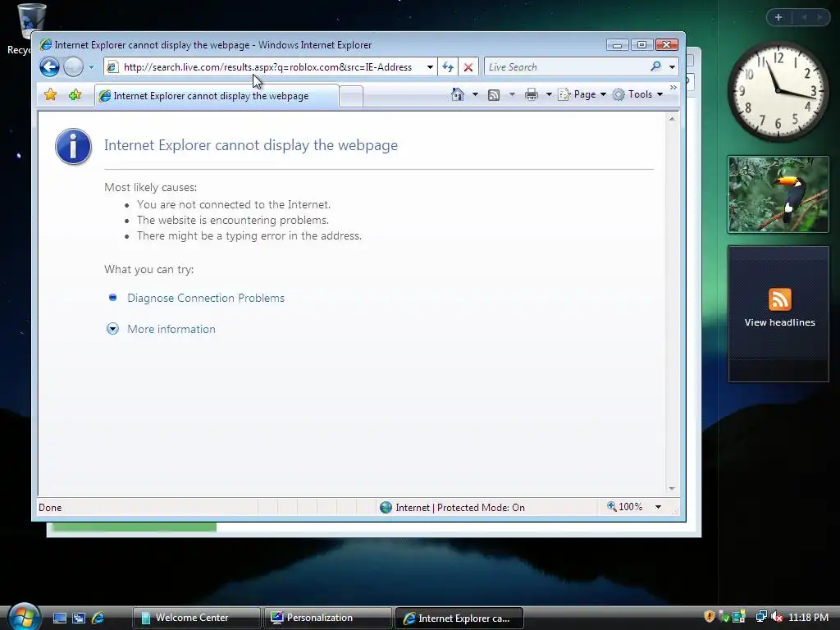The width and height of the screenshot is (840, 630).
Task: Click the page scrollbar down arrow
Action: 672,489
